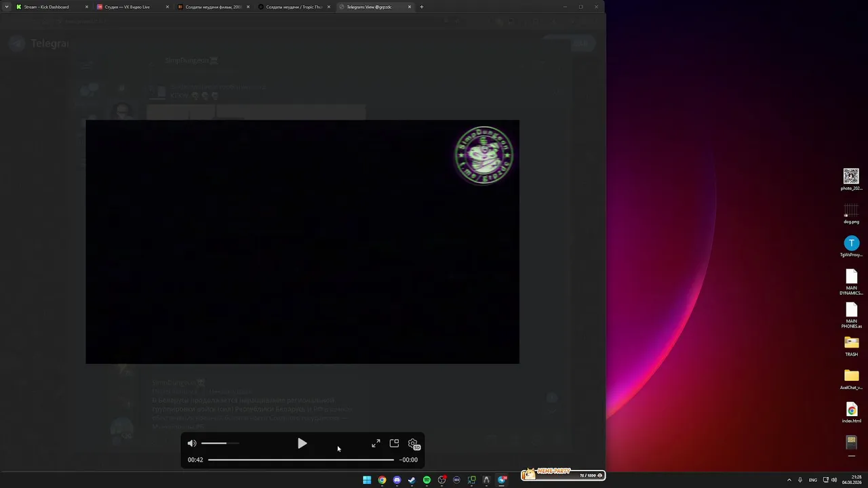Open Google Chrome from the taskbar
The width and height of the screenshot is (868, 488).
coord(382,480)
